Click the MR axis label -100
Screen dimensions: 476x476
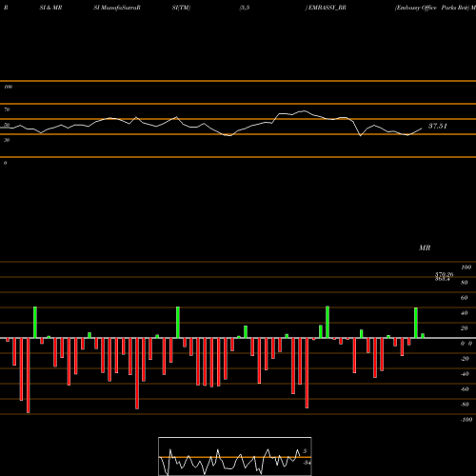point(466,420)
